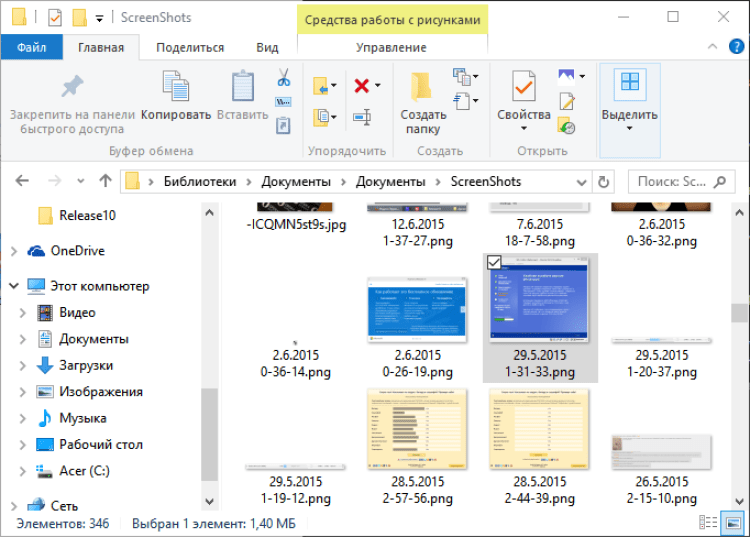Open the recent locations dropdown arrow

click(x=80, y=181)
